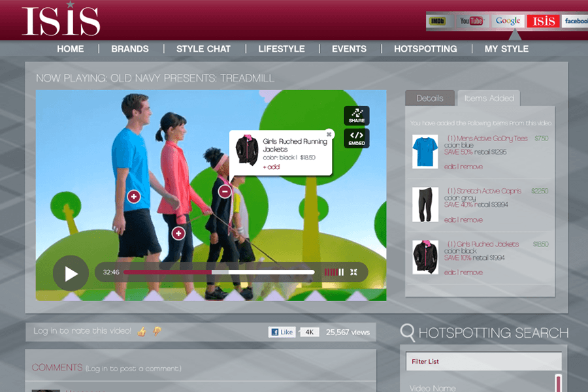Click edit for Girls Ruched Jackets

pyautogui.click(x=450, y=272)
